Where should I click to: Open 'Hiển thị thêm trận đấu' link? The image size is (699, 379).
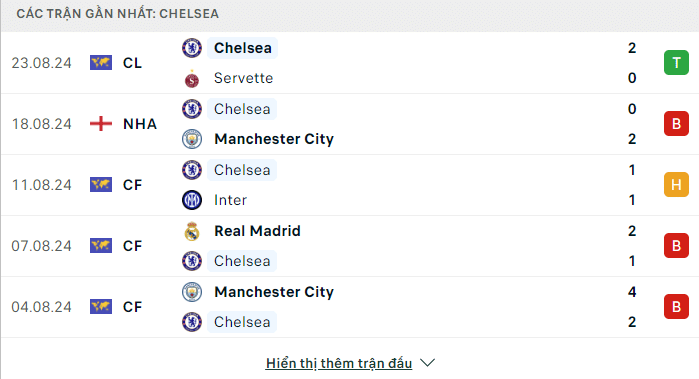pos(339,363)
